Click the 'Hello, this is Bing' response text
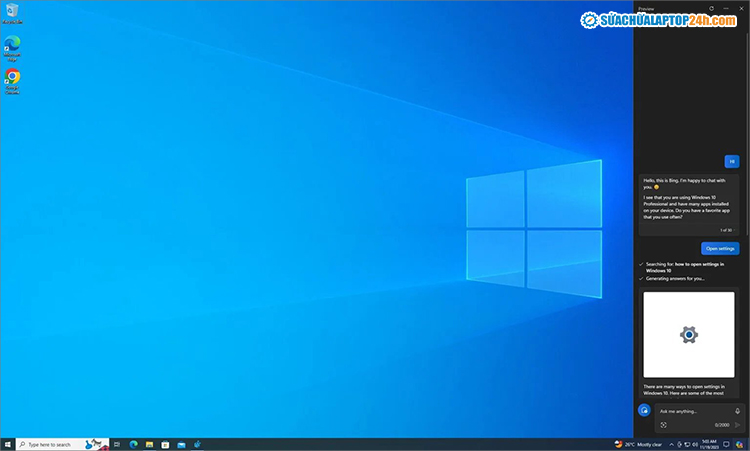 click(x=684, y=184)
